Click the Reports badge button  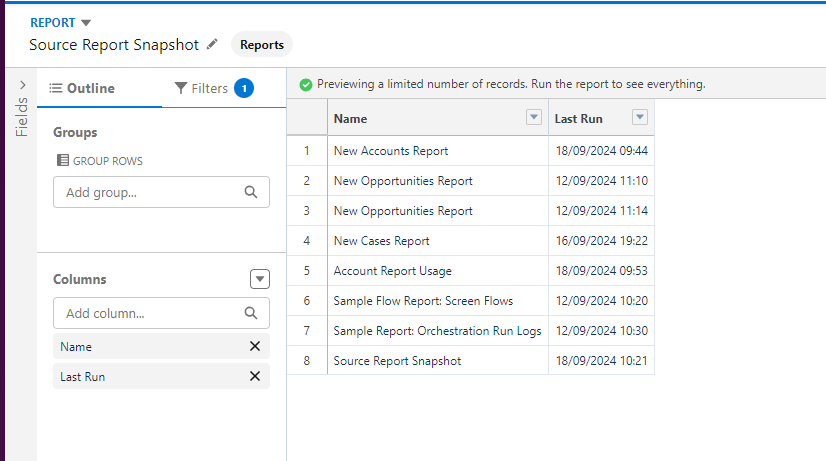[x=262, y=44]
